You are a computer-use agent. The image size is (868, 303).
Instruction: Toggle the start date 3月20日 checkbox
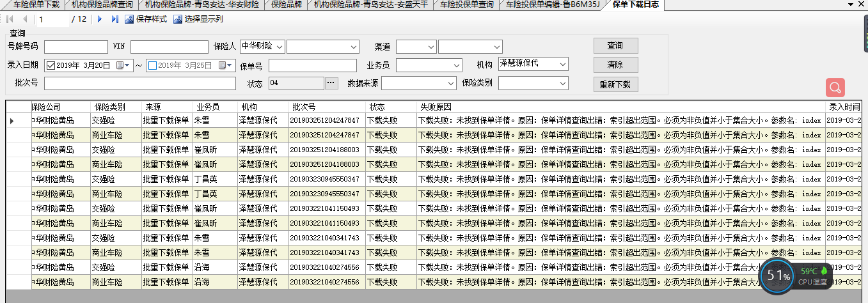click(x=51, y=65)
